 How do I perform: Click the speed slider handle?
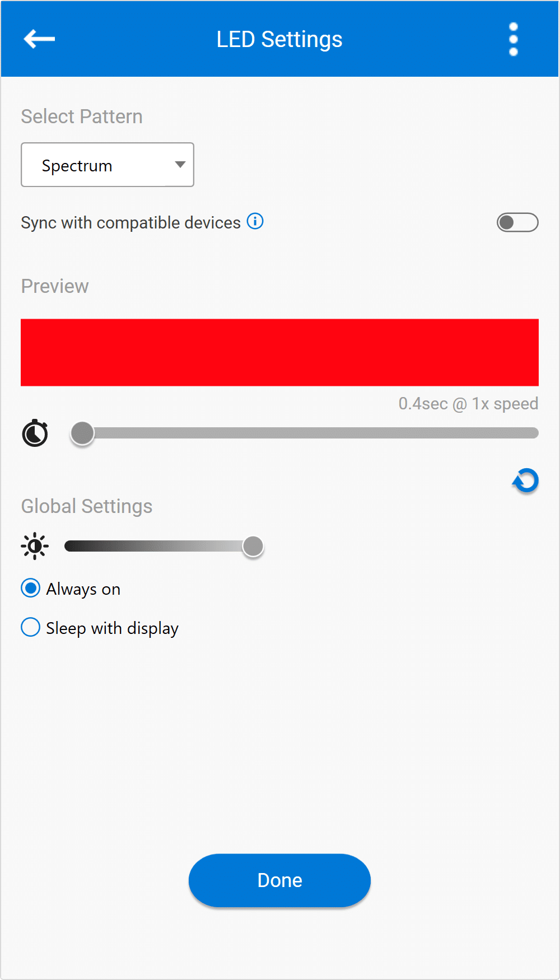click(83, 433)
